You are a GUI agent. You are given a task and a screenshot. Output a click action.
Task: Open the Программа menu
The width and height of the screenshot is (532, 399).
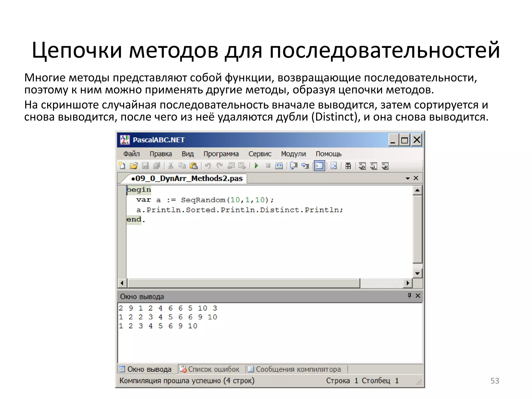[x=221, y=154]
